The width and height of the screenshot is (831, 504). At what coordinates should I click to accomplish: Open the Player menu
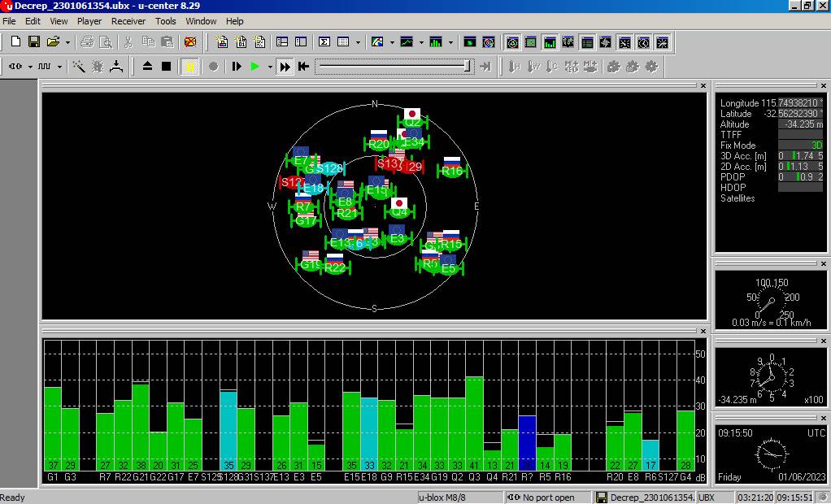tap(89, 21)
